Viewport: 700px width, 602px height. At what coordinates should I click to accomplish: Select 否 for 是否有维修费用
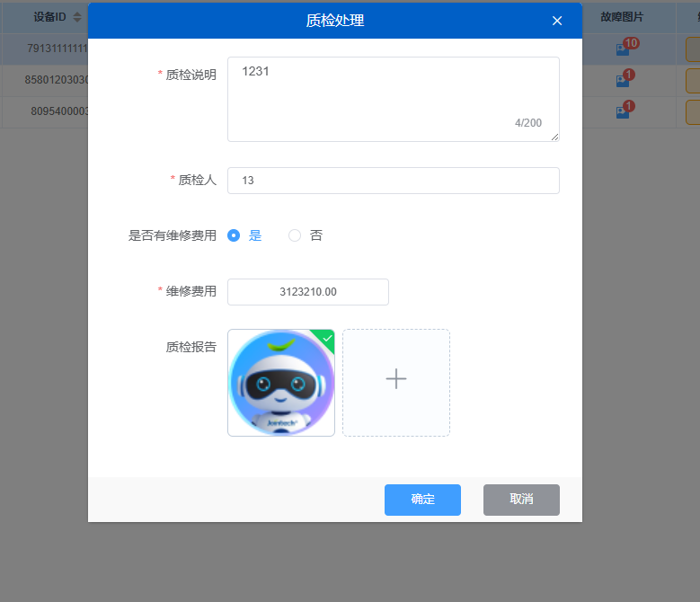[x=295, y=235]
